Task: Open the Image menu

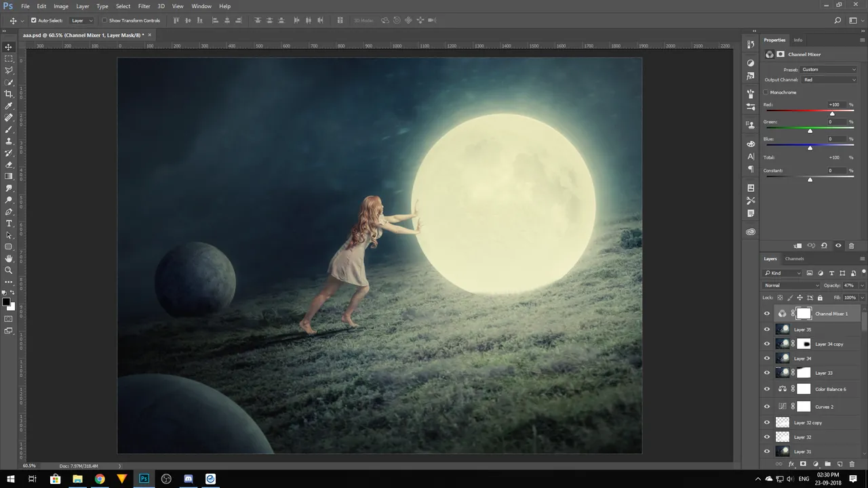Action: tap(61, 6)
